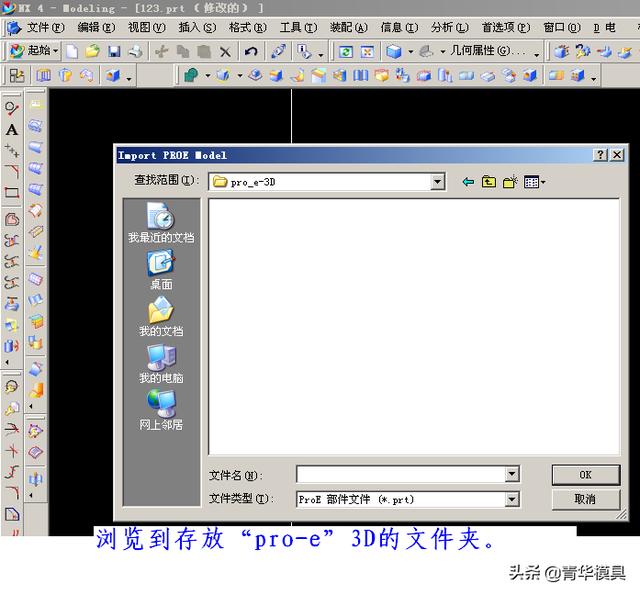Open the 装配(A) menu
The width and height of the screenshot is (640, 595).
[349, 27]
